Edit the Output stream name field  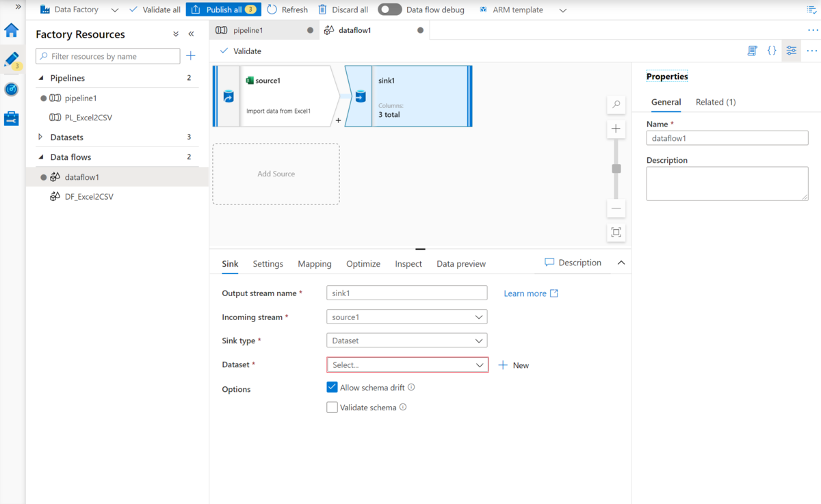tap(407, 293)
